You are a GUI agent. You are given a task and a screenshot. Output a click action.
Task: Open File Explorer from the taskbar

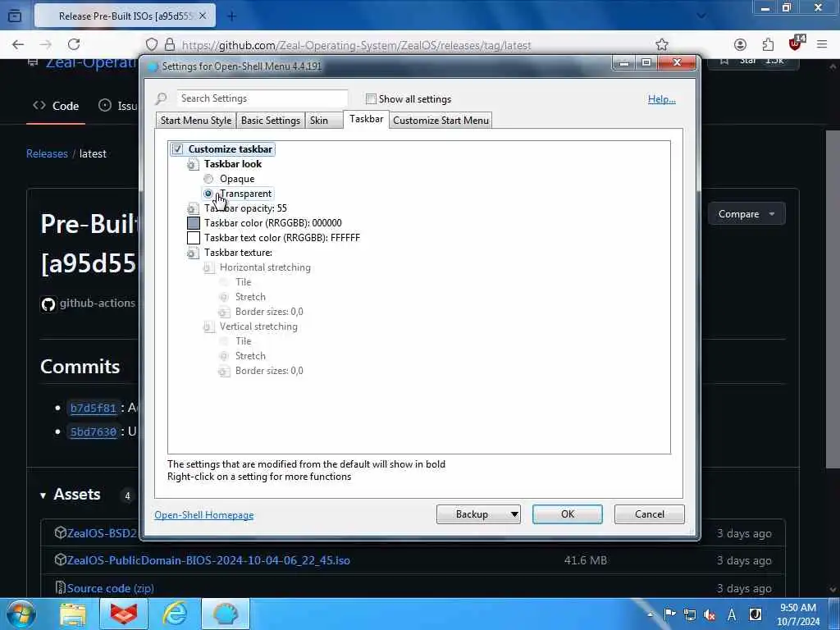73,614
